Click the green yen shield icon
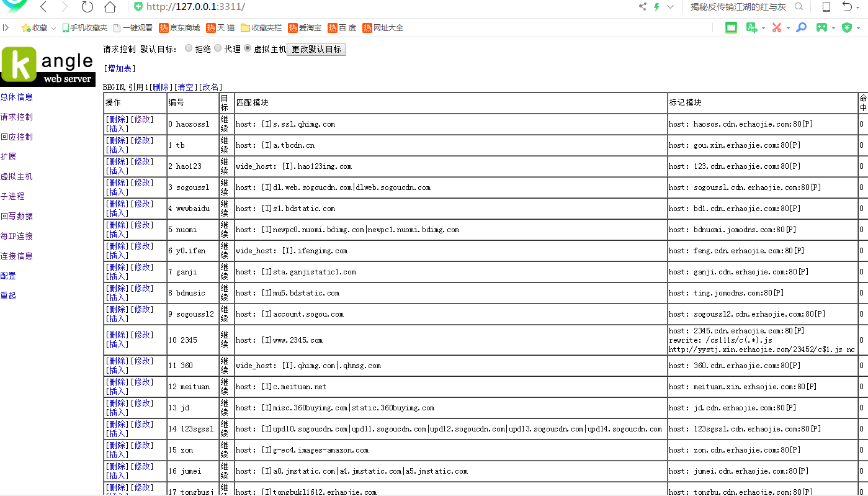868x496 pixels. [x=847, y=27]
